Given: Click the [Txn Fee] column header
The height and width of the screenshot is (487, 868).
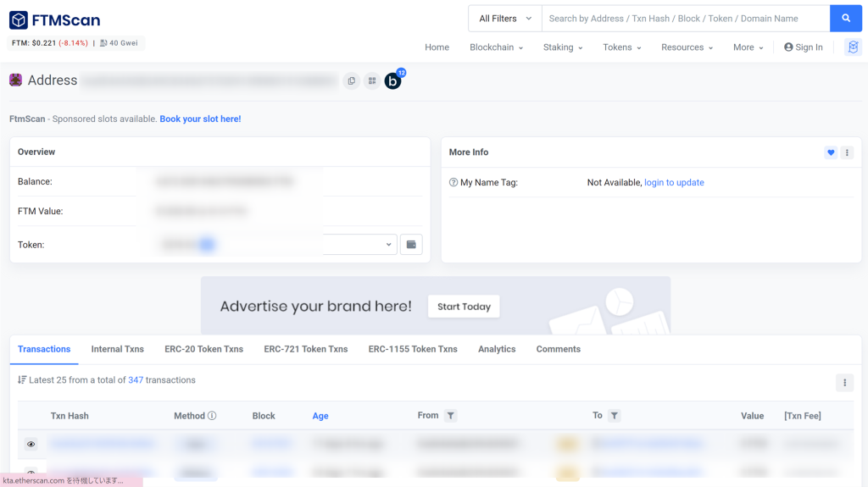Looking at the screenshot, I should coord(802,416).
